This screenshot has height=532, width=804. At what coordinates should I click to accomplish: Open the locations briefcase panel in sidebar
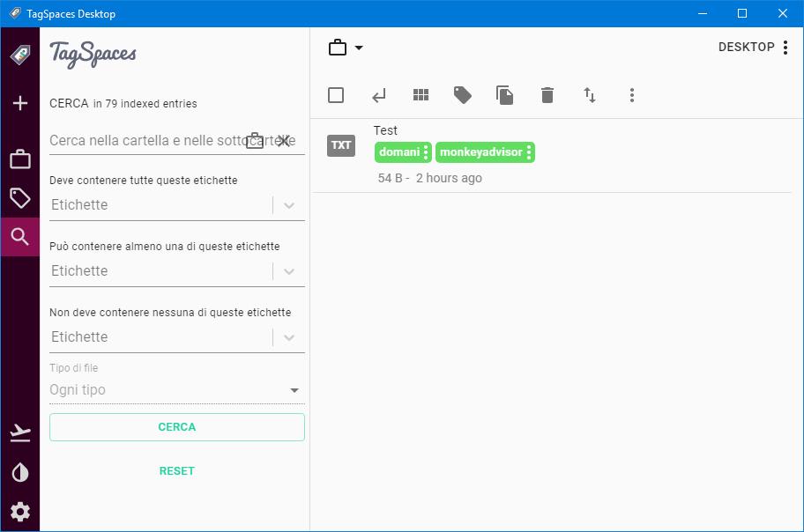(x=20, y=159)
